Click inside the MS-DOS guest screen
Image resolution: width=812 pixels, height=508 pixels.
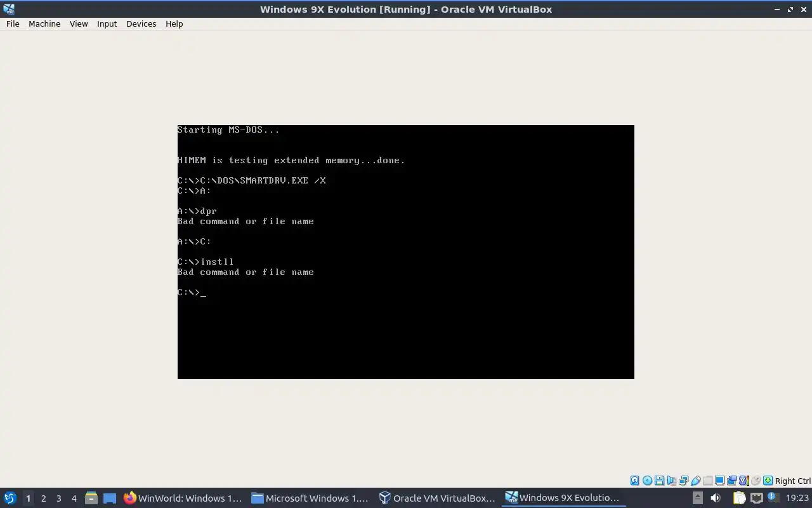tap(406, 252)
